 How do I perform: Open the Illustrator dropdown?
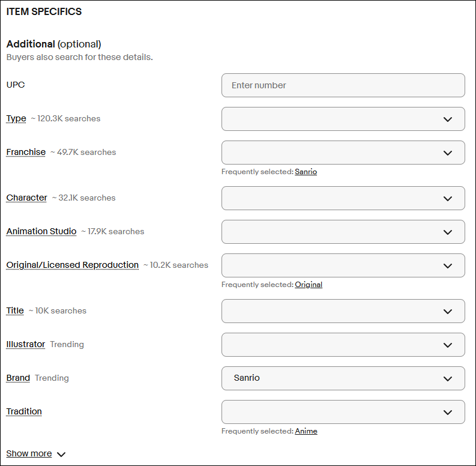pos(343,345)
